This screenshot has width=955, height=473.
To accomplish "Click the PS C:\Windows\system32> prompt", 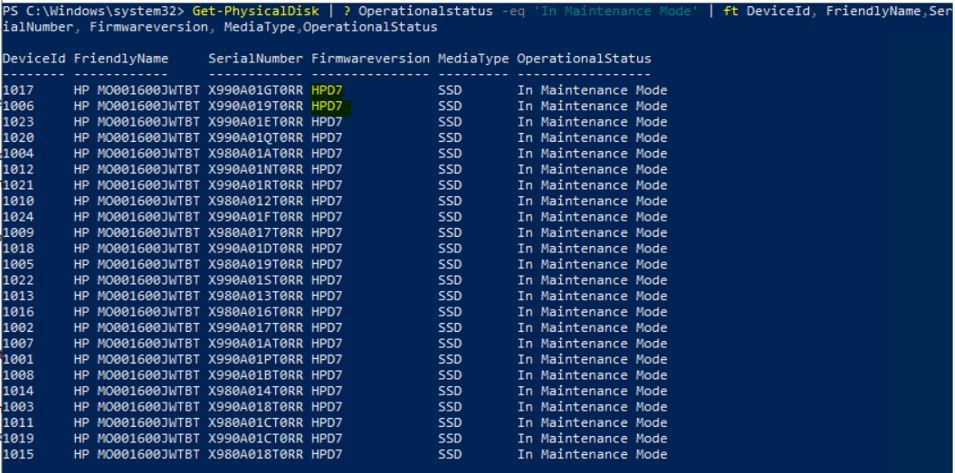I will (x=94, y=12).
